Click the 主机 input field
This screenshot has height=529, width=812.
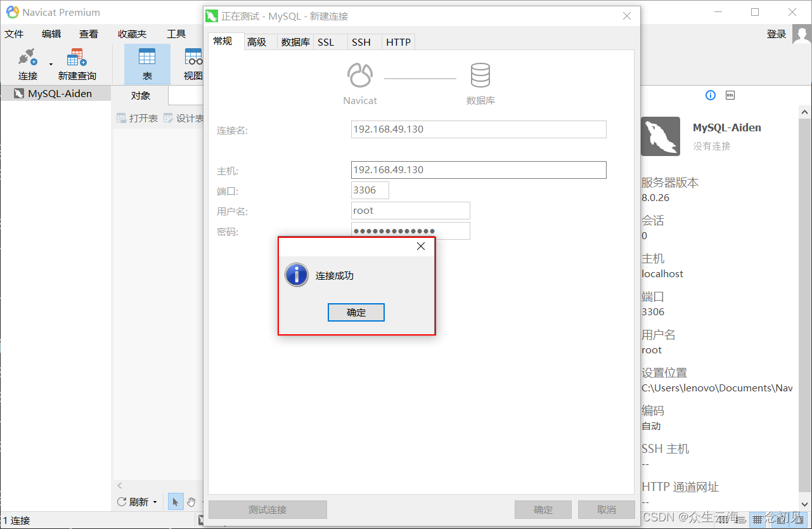(479, 170)
